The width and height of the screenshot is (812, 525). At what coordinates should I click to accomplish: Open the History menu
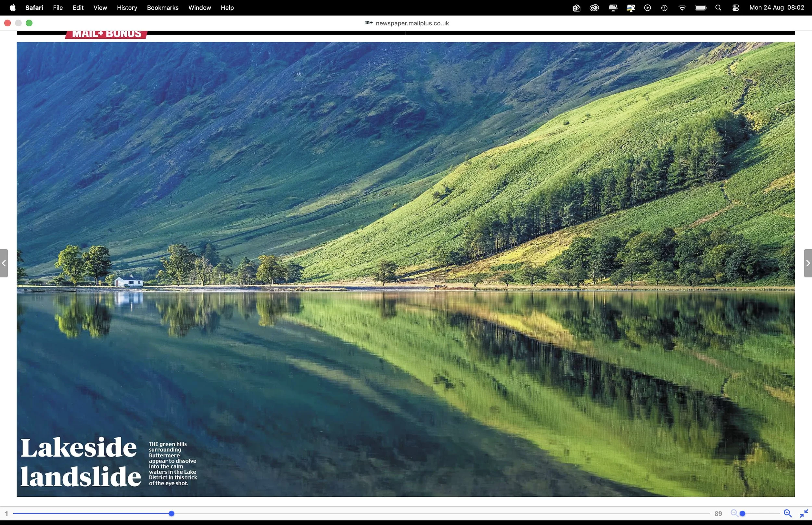pos(127,7)
